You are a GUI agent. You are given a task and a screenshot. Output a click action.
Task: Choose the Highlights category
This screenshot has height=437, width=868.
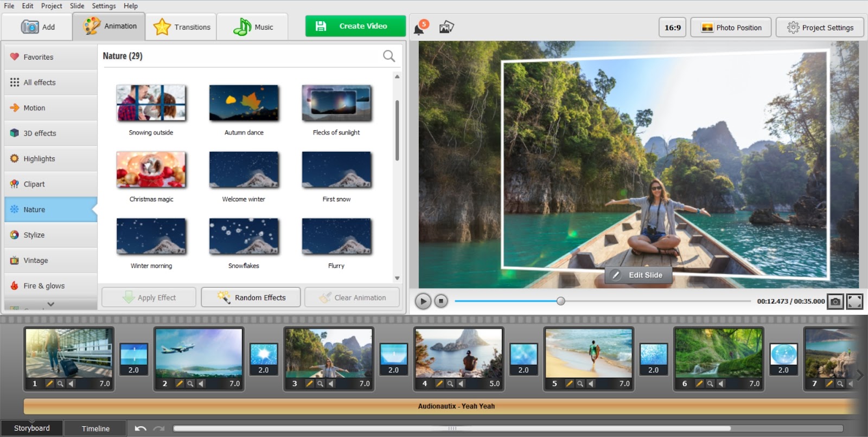(x=50, y=159)
